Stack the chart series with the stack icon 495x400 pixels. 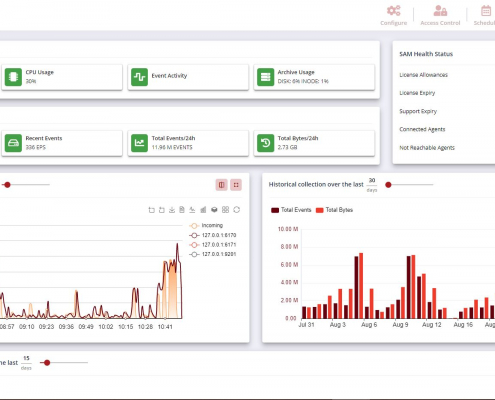pyautogui.click(x=214, y=210)
